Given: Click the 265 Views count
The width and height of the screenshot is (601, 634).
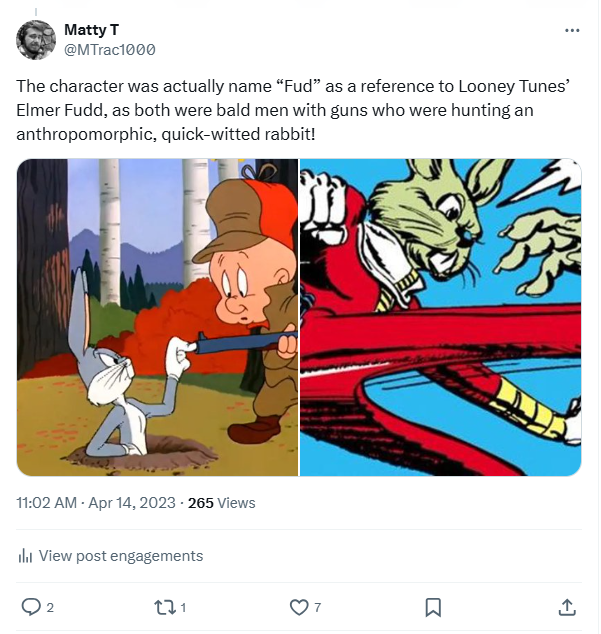Looking at the screenshot, I should (x=221, y=503).
